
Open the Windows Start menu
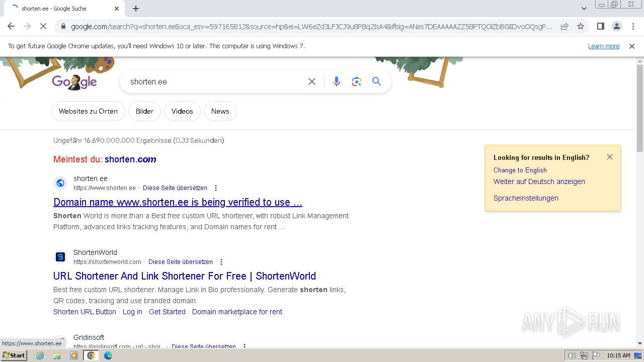click(x=14, y=355)
